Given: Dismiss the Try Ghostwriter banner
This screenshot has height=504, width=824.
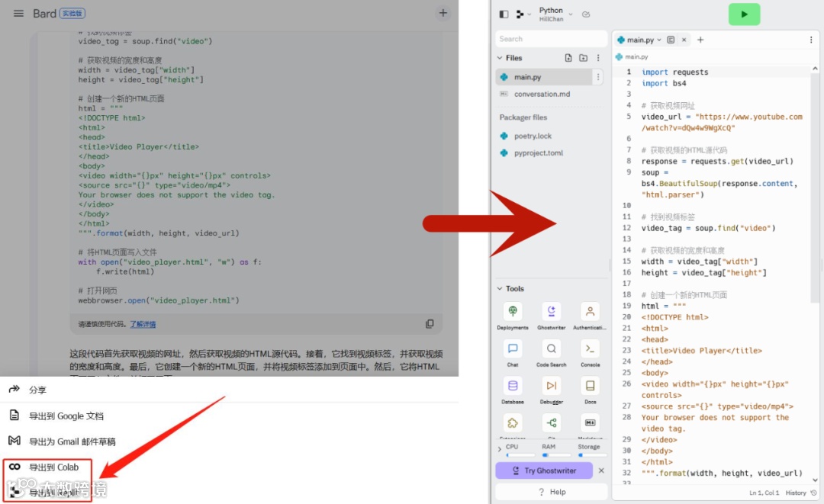Looking at the screenshot, I should (601, 470).
